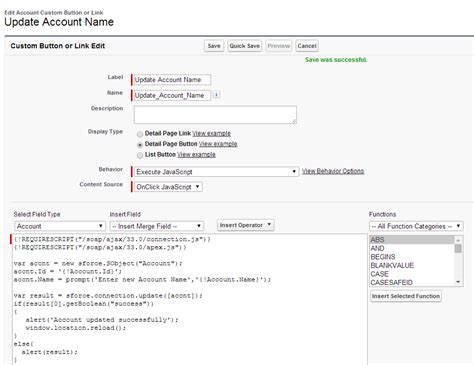Select Detail Page Button radio button

coord(140,145)
